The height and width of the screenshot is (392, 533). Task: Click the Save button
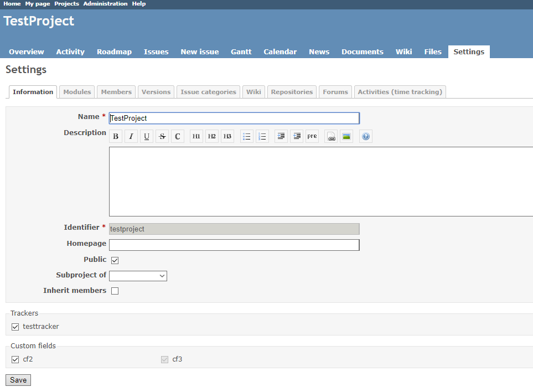click(18, 380)
